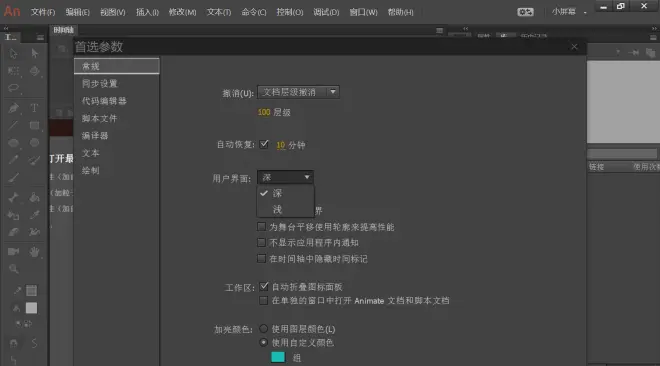
Task: Click the fill color swatch
Action: (32, 308)
